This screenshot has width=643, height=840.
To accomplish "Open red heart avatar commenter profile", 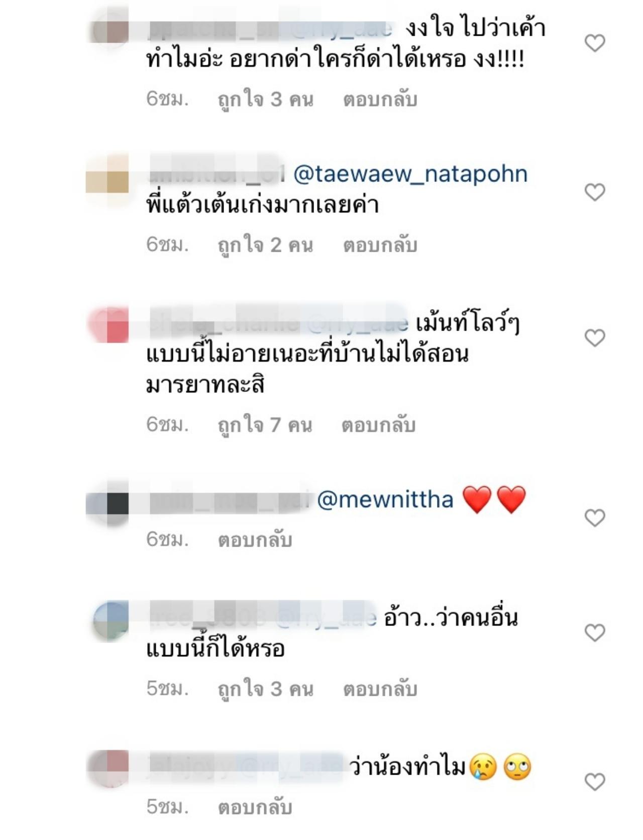I will [x=108, y=324].
